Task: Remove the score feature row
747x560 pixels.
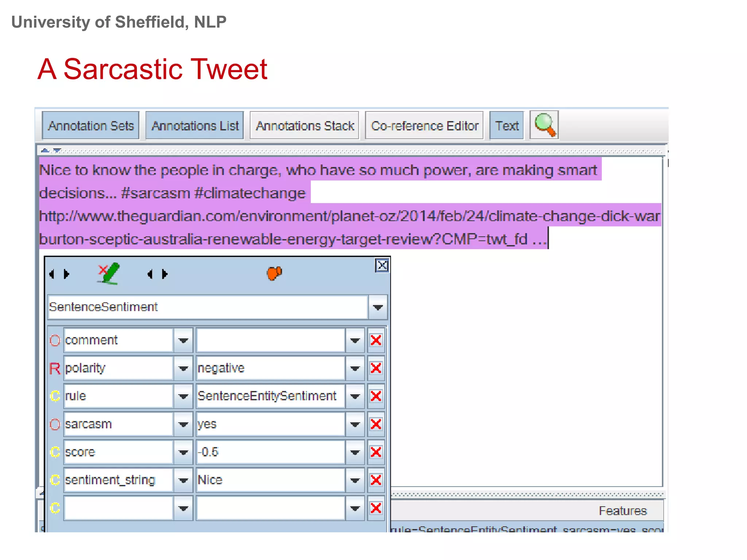Action: coord(376,452)
